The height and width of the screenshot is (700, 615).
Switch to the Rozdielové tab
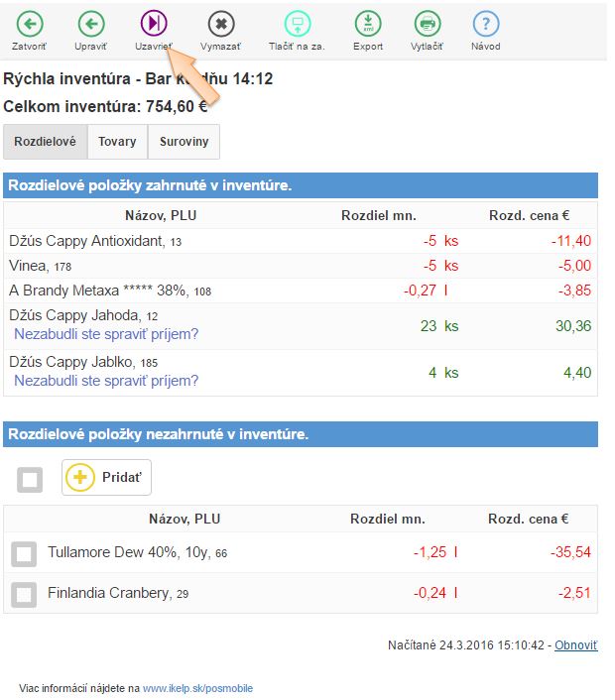click(x=46, y=142)
